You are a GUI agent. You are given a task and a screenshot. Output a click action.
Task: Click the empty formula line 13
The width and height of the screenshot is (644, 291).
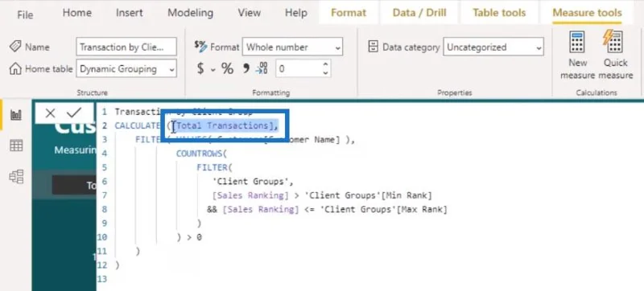(x=369, y=279)
